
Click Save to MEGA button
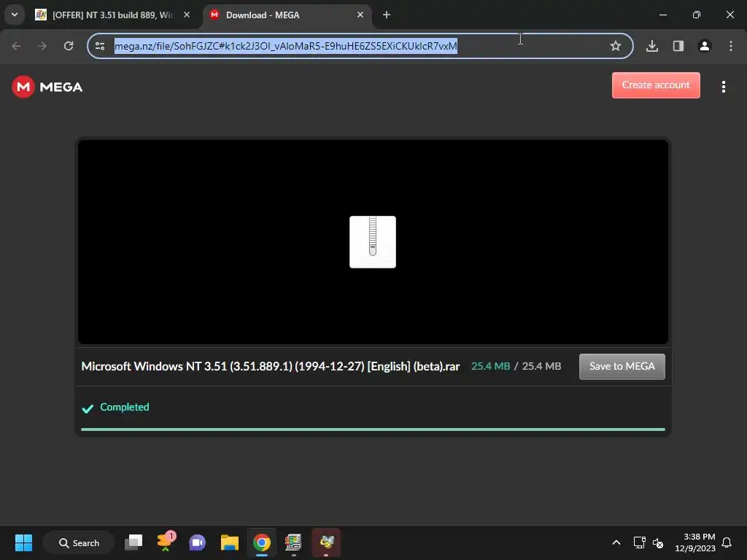click(x=622, y=366)
